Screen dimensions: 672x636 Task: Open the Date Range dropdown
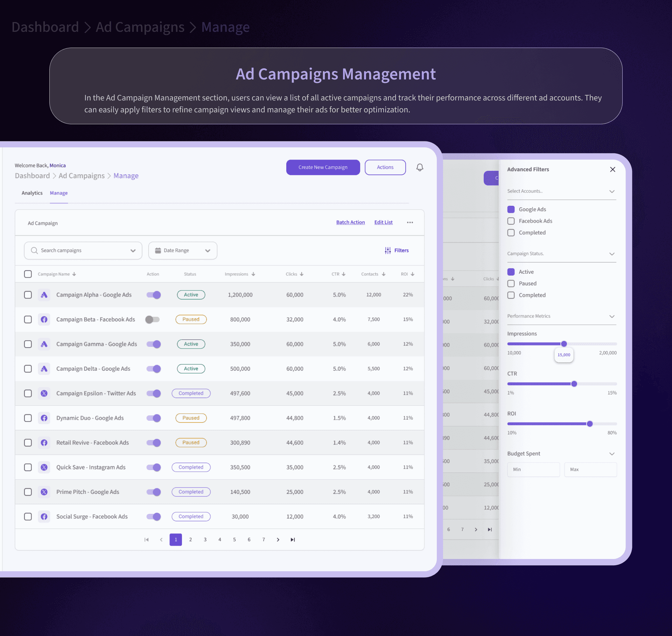(182, 250)
